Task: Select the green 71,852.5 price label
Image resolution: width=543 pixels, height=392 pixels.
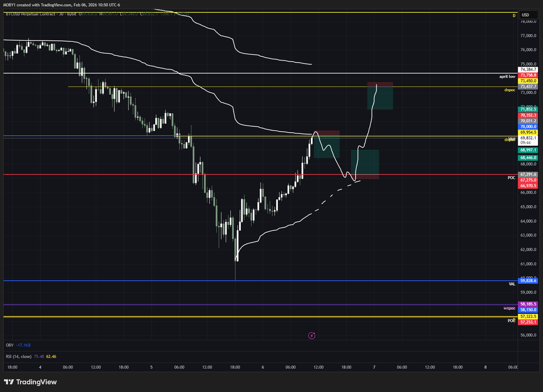Action: click(x=529, y=109)
